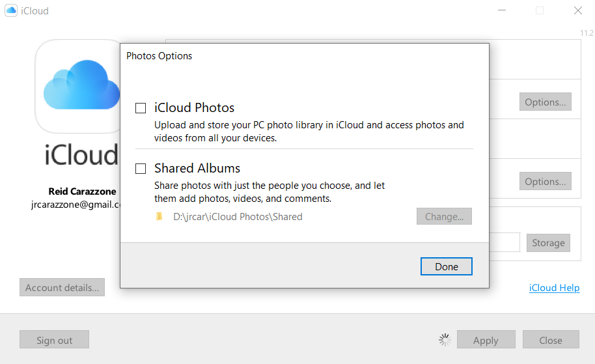This screenshot has height=364, width=595.
Task: Click the yellow folder icon beside the Shared path
Action: click(x=159, y=217)
